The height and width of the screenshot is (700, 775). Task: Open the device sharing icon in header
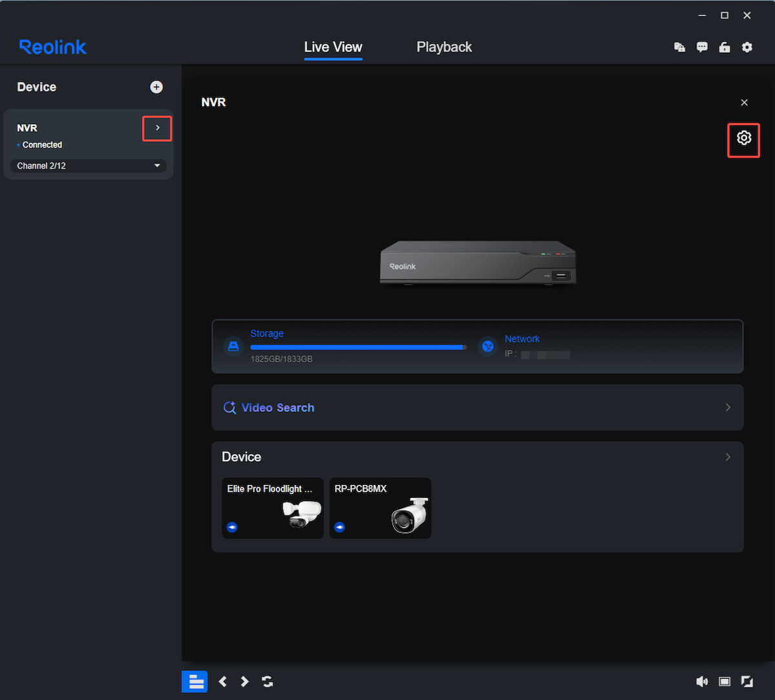(x=679, y=47)
